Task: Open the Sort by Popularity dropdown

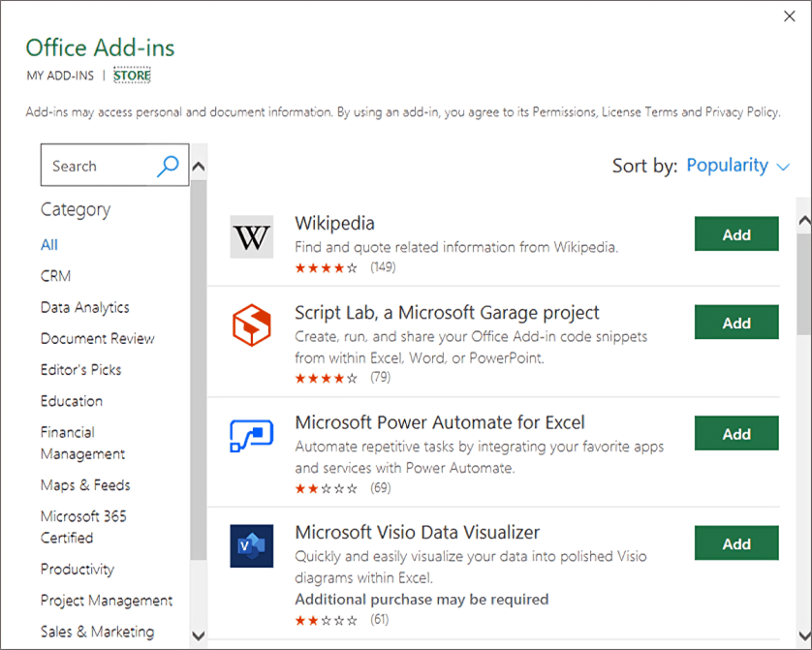Action: (x=738, y=166)
